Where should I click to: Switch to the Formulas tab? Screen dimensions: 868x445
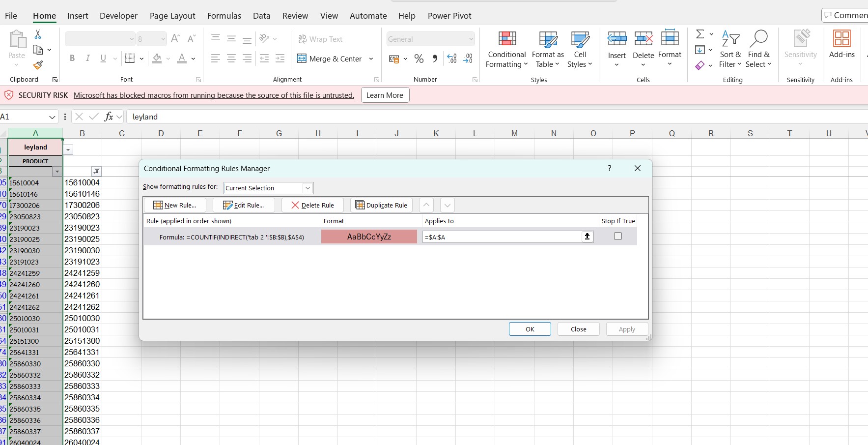coord(224,16)
